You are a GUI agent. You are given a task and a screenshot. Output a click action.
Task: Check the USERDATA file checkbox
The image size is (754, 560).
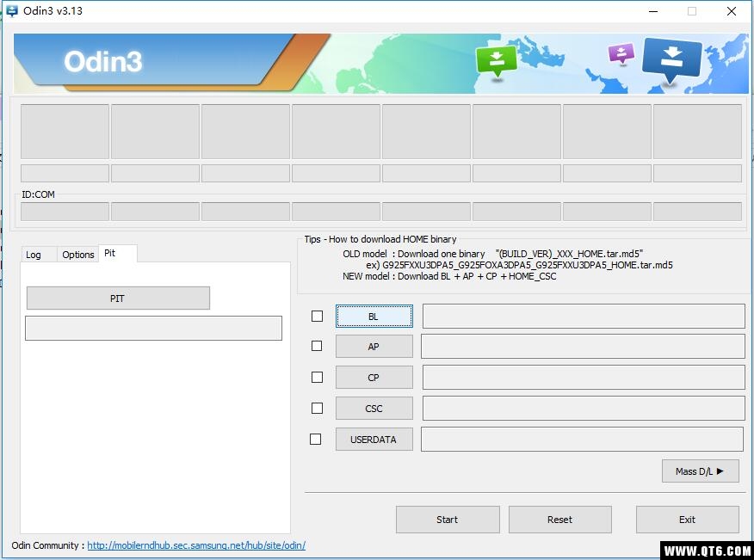pyautogui.click(x=315, y=439)
